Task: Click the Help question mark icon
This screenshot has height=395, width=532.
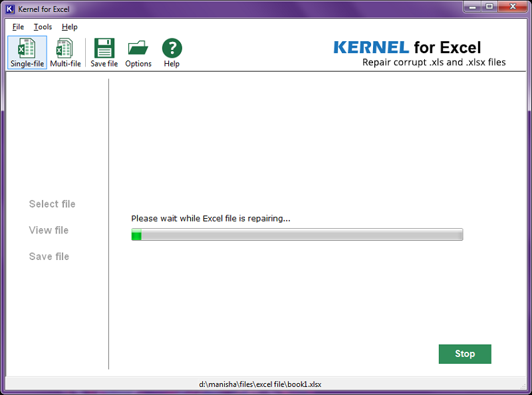Action: [x=172, y=53]
